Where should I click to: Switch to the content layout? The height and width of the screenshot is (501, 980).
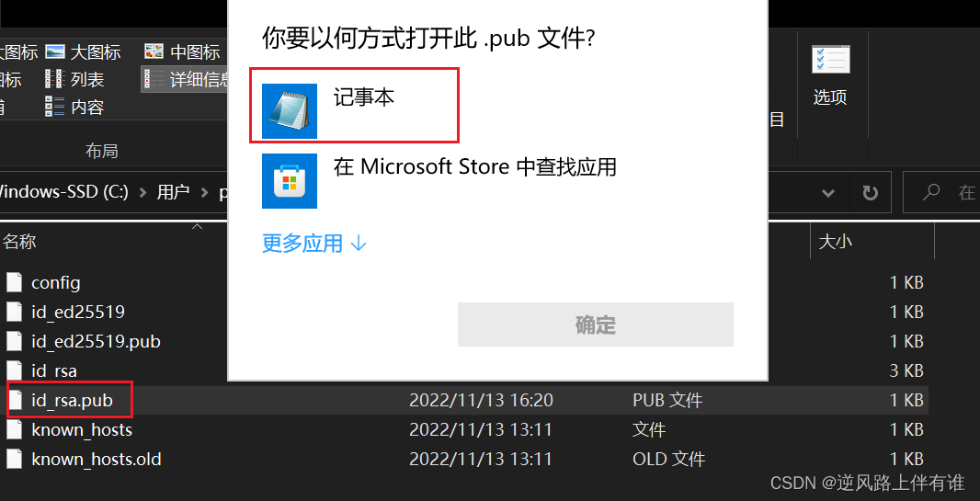point(75,107)
